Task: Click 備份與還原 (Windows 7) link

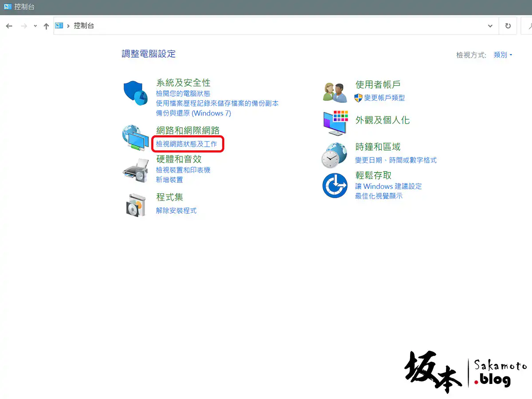Action: click(x=193, y=113)
